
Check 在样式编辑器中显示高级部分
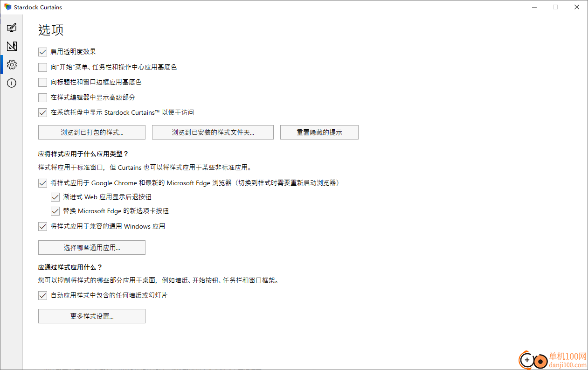point(42,98)
